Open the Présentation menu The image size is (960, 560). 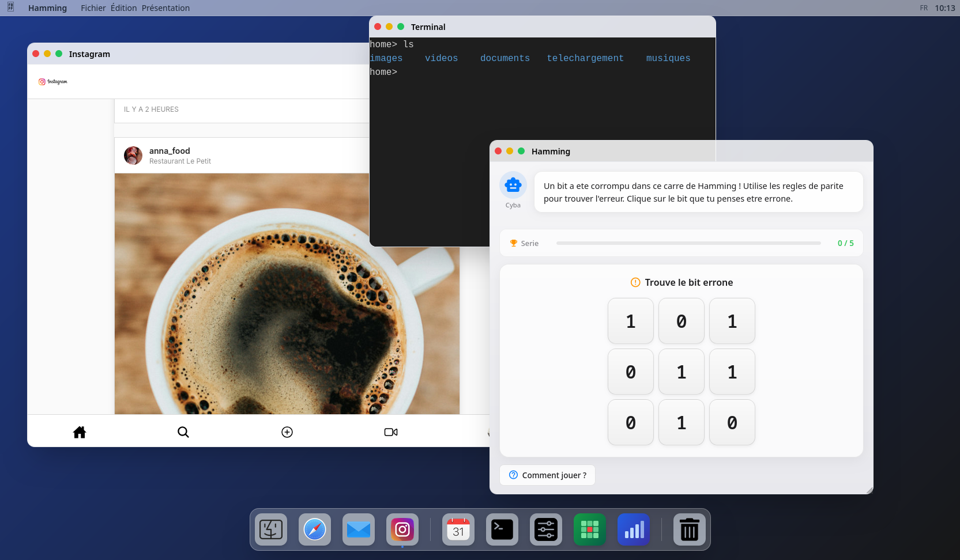coord(165,8)
